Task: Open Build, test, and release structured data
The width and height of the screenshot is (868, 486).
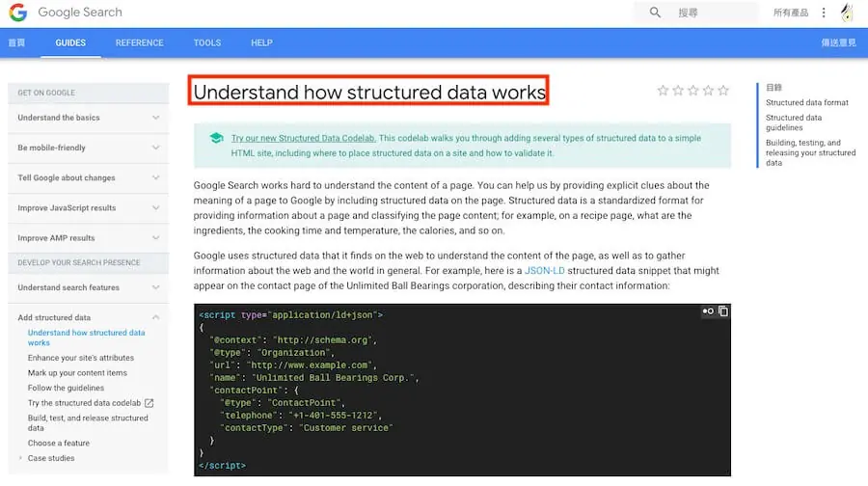Action: (88, 423)
